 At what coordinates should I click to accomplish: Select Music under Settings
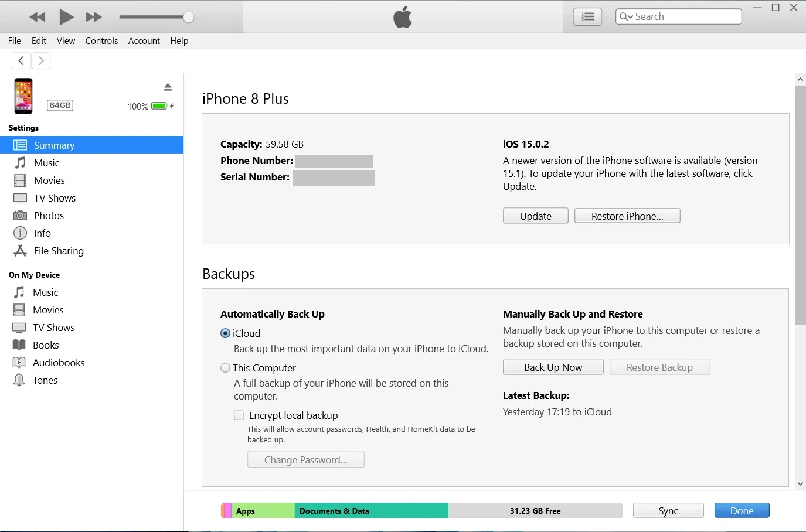point(92,163)
